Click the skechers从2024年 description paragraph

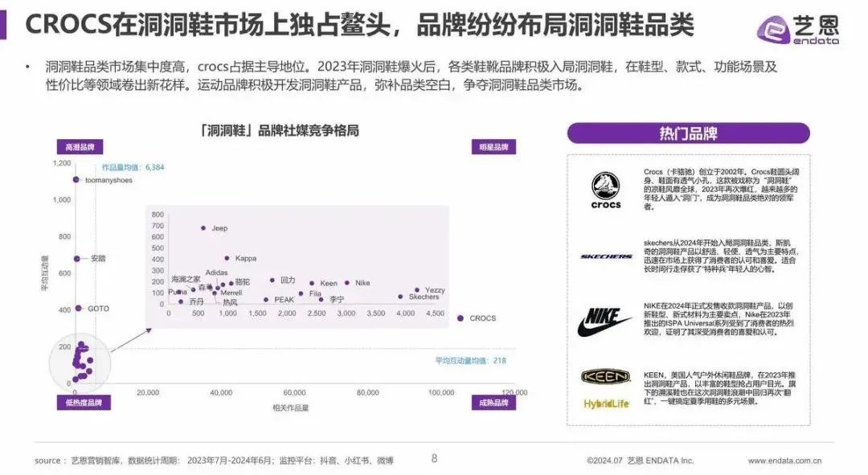point(720,256)
